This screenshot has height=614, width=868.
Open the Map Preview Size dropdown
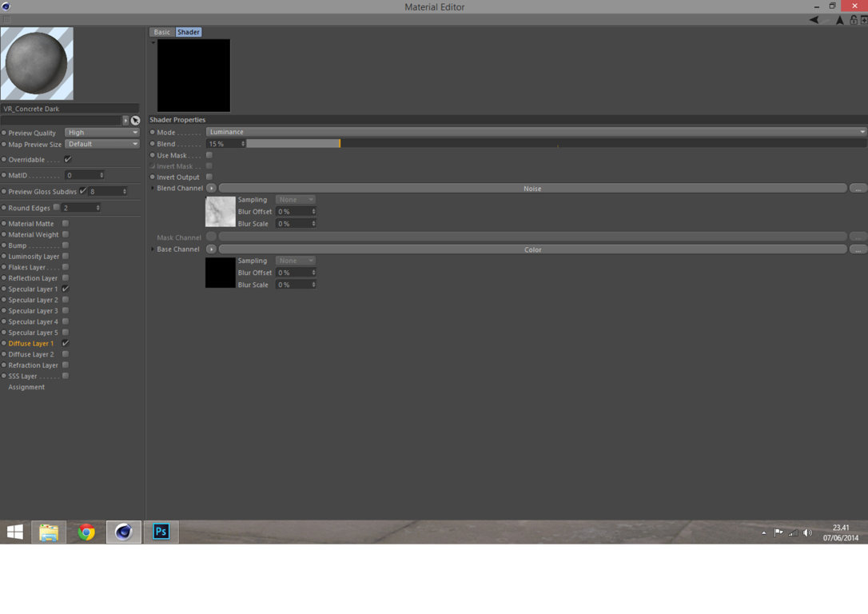coord(102,144)
